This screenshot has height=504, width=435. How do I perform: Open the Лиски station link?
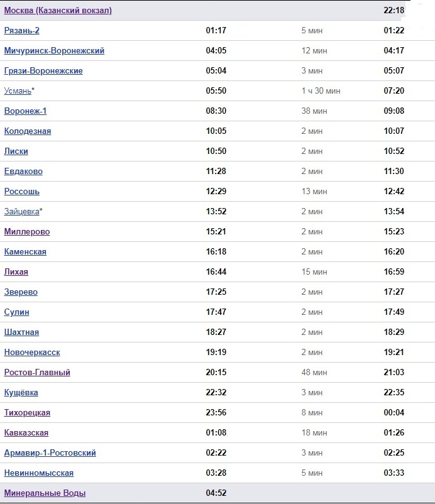[16, 151]
